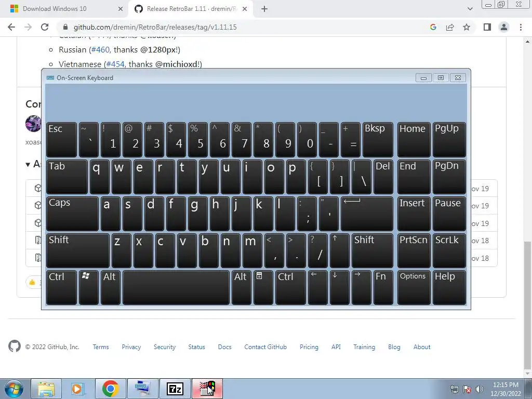Click the Tab key on the On-Screen Keyboard
Viewport: 532px width, 399px height.
click(x=67, y=177)
